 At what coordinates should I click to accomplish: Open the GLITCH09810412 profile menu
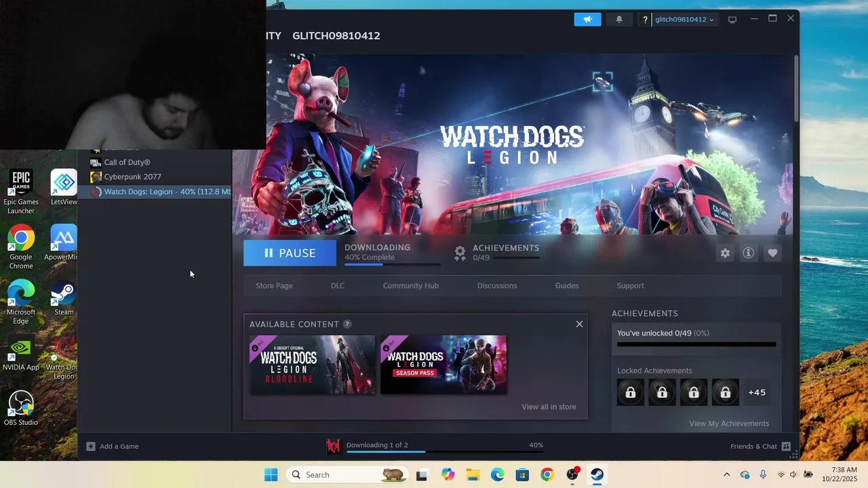[x=336, y=36]
